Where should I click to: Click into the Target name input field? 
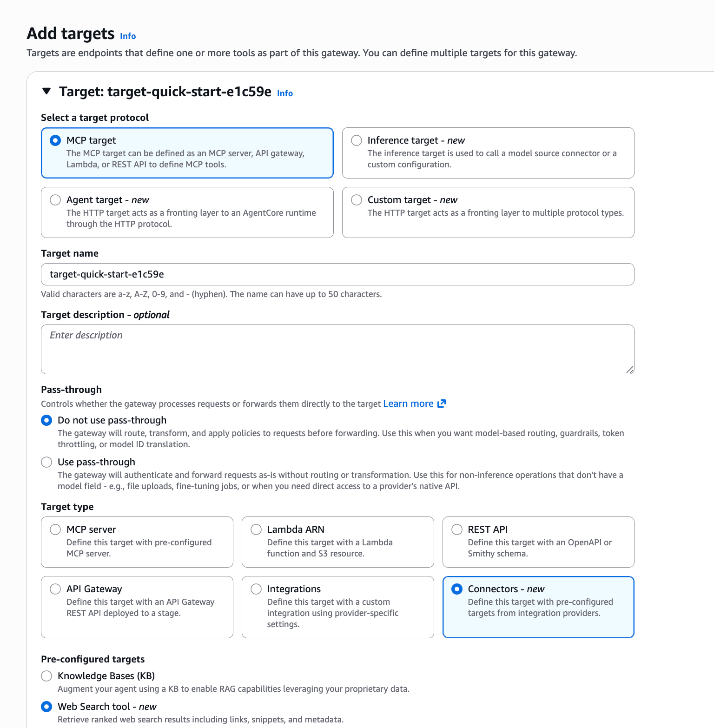(337, 274)
